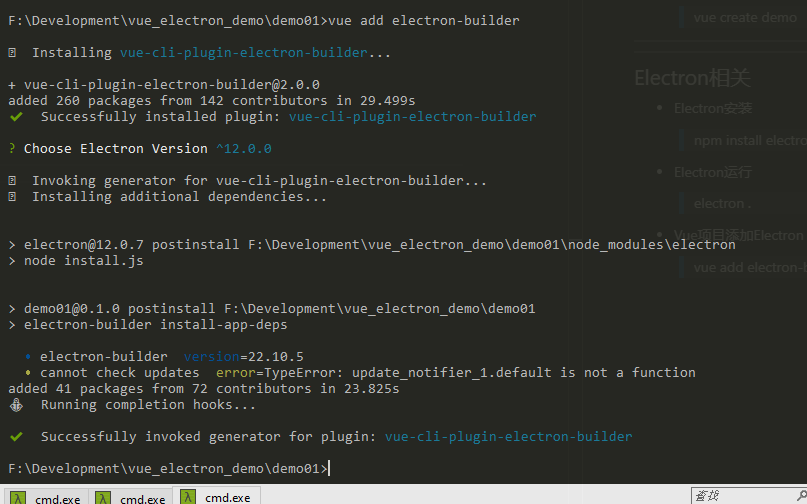Click 'added 260 packages from 142 contributors' line
Image resolution: width=807 pixels, height=504 pixels.
pyautogui.click(x=212, y=100)
